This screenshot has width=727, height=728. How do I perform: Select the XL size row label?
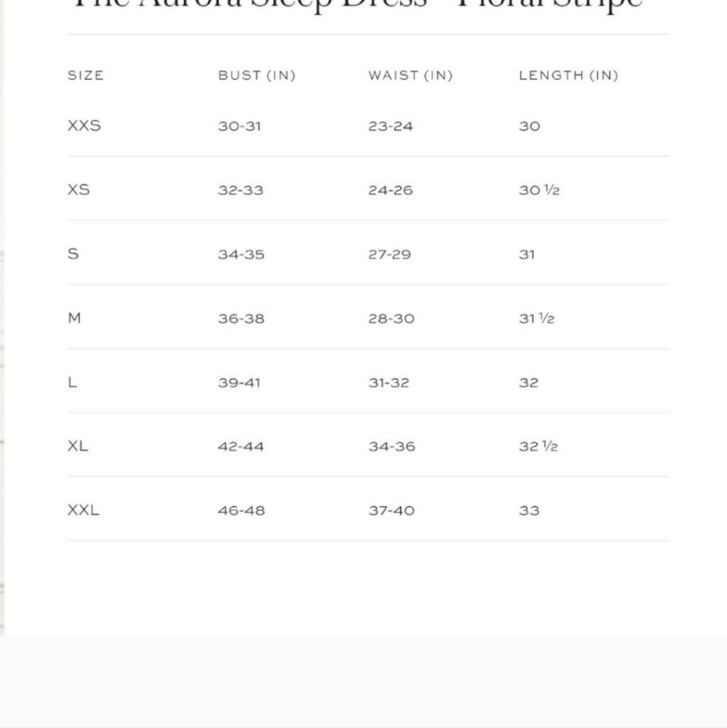(x=78, y=446)
